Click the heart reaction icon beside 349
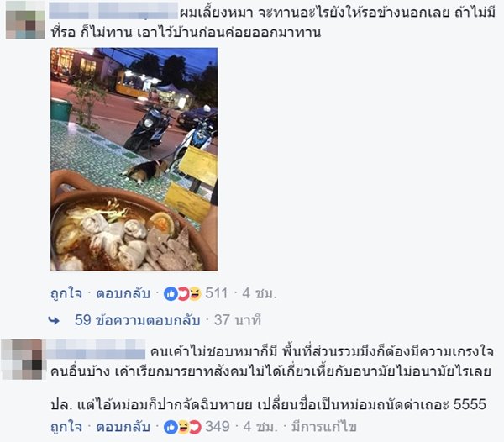Image resolution: width=504 pixels, height=442 pixels. [195, 427]
